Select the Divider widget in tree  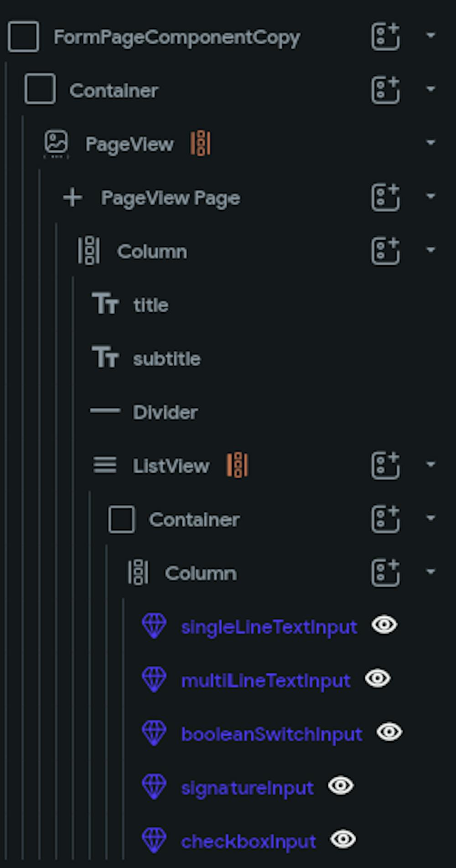165,412
